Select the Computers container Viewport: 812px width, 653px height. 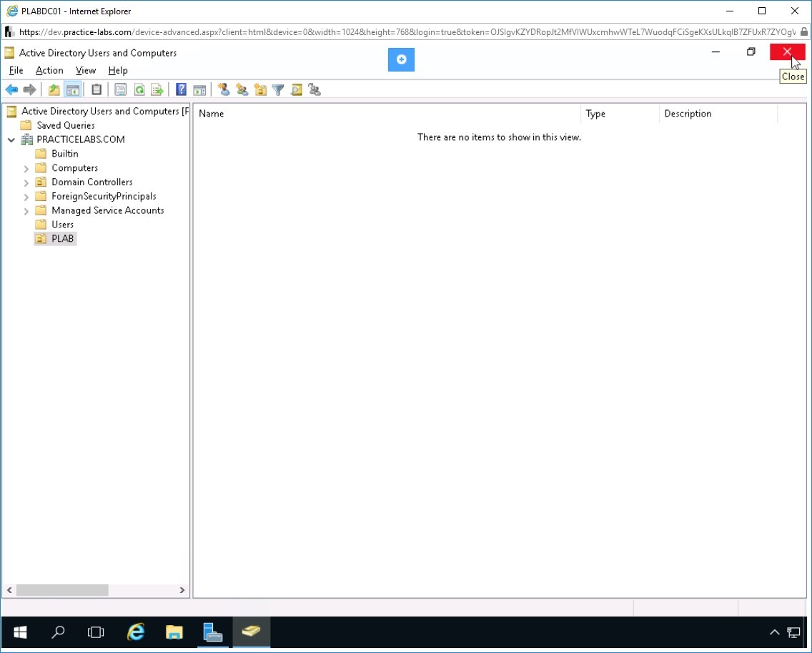click(74, 168)
